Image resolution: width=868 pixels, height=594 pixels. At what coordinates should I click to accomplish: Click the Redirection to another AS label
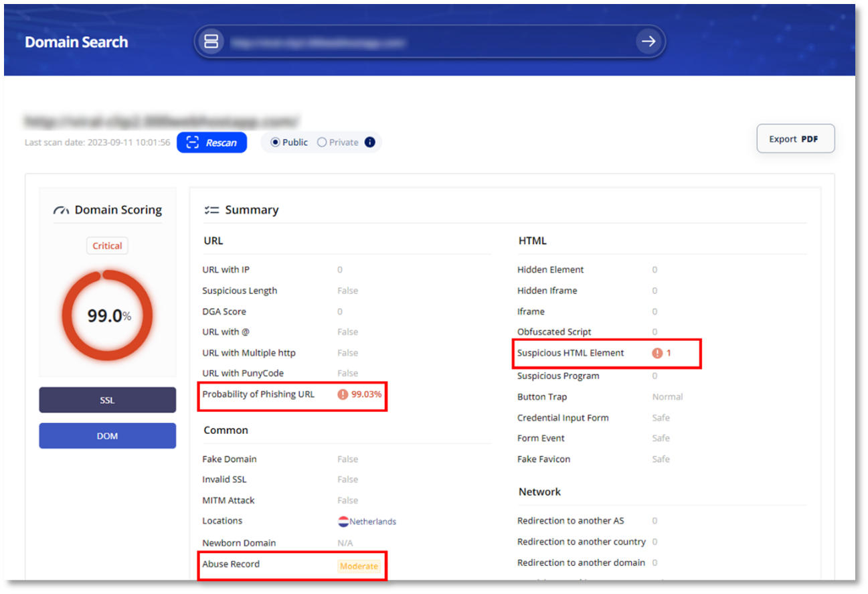tap(571, 521)
